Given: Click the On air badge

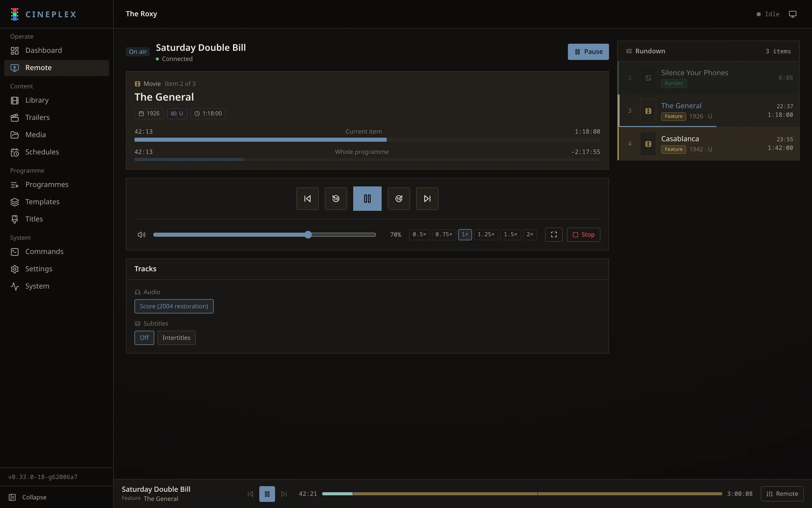Looking at the screenshot, I should click(x=138, y=52).
